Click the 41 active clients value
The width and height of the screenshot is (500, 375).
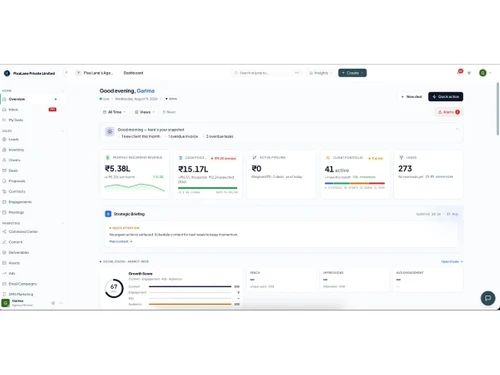click(337, 169)
